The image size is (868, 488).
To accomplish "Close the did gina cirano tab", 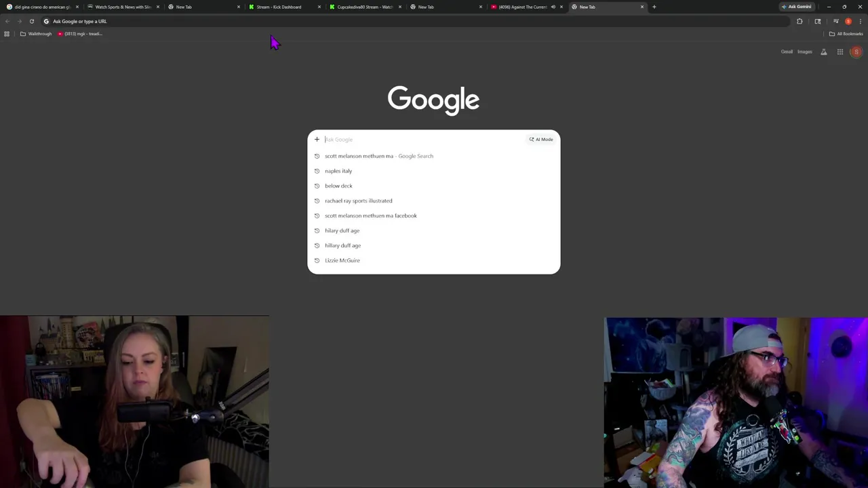I will 77,7.
